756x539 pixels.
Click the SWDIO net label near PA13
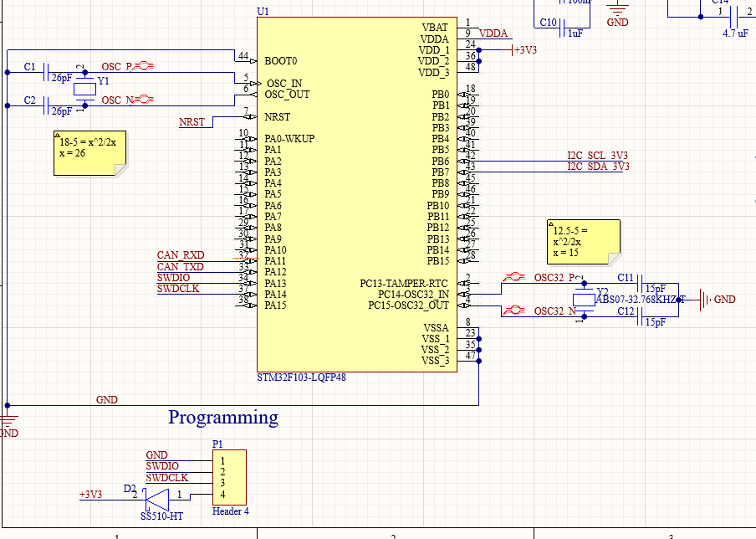[x=174, y=278]
